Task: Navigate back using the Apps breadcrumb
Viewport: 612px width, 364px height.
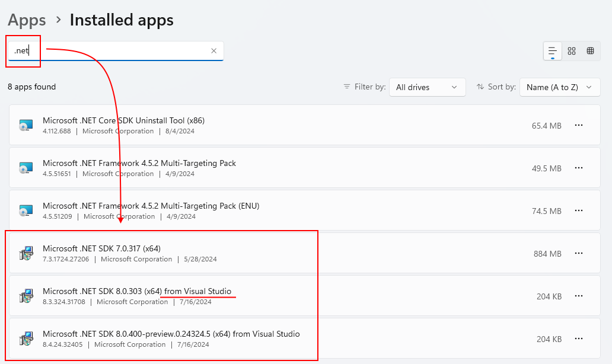Action: point(27,20)
